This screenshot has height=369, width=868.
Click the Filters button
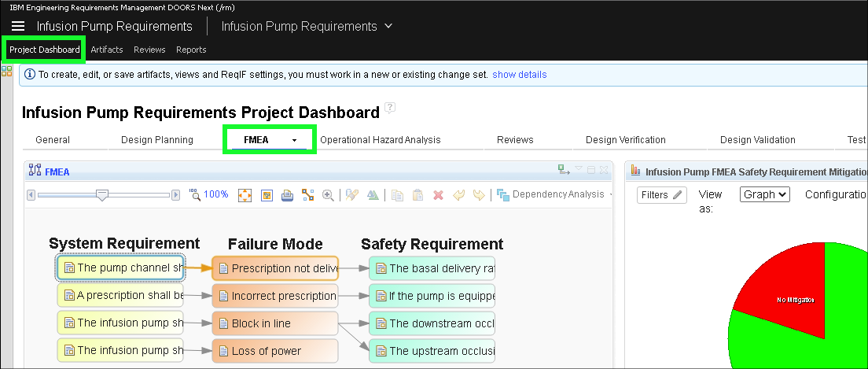661,195
